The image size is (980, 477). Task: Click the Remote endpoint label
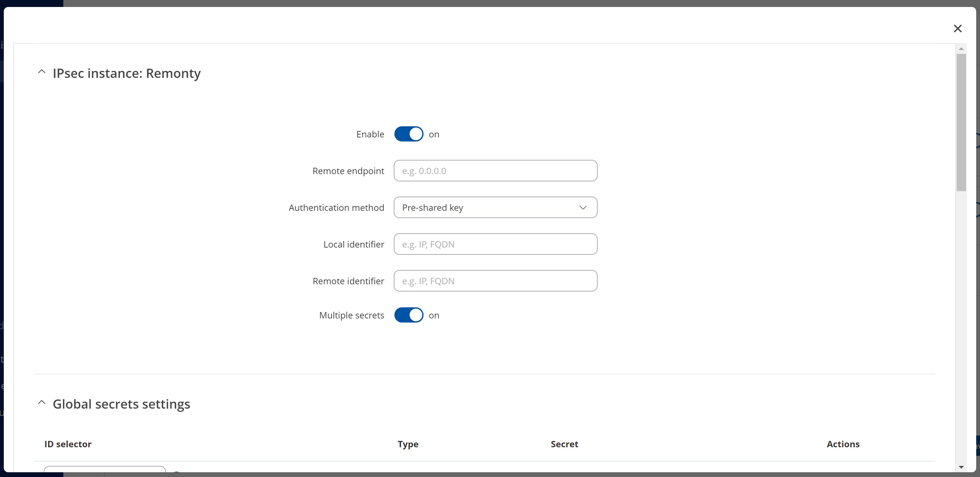348,171
